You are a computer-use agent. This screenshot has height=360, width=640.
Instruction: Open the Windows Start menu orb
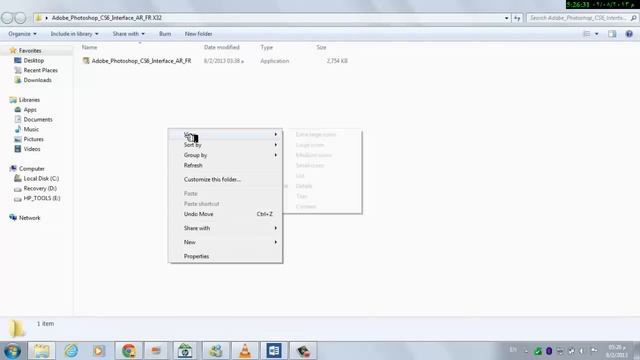tap(12, 351)
